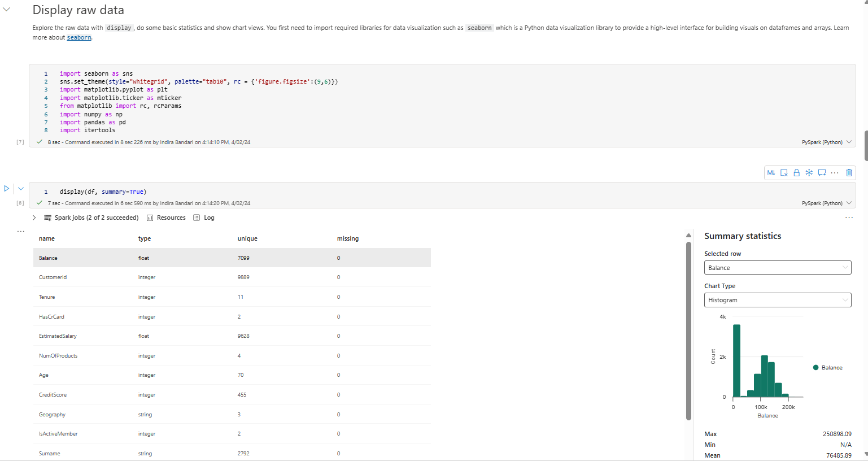Open more options ellipsis in cell toolbar

pyautogui.click(x=835, y=173)
